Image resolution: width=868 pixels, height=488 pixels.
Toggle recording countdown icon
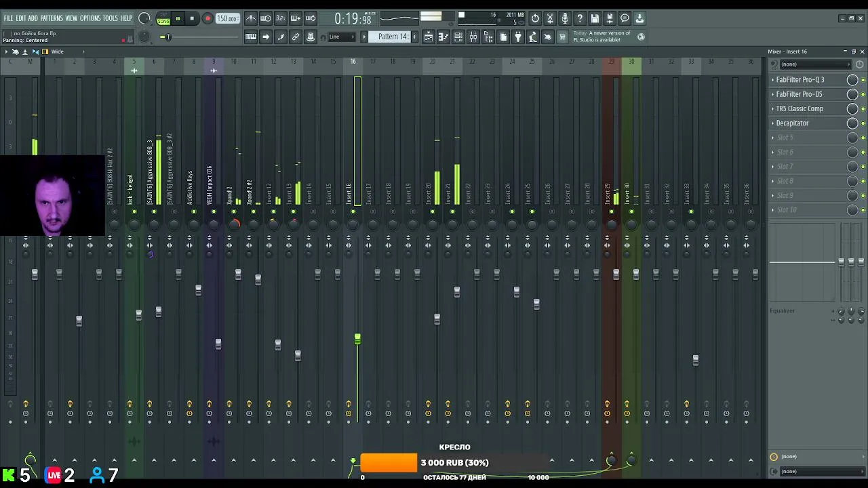pos(281,18)
